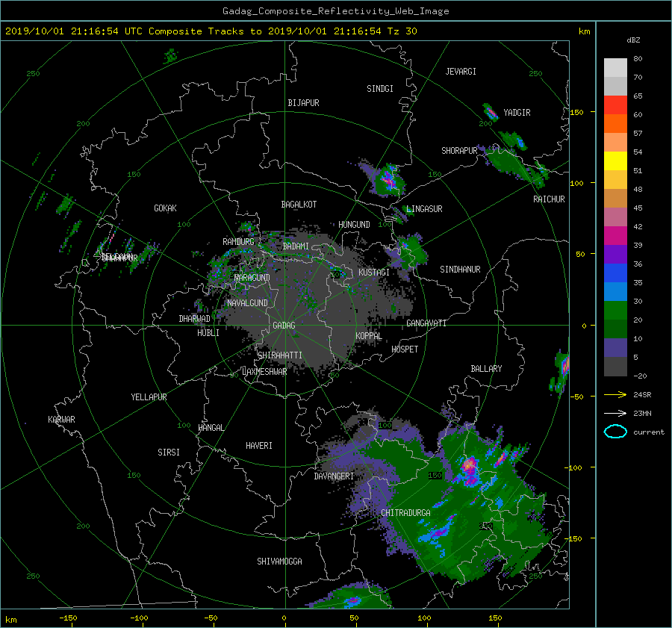
Task: Click the 24SR yellow arrow legend icon
Action: click(x=615, y=394)
